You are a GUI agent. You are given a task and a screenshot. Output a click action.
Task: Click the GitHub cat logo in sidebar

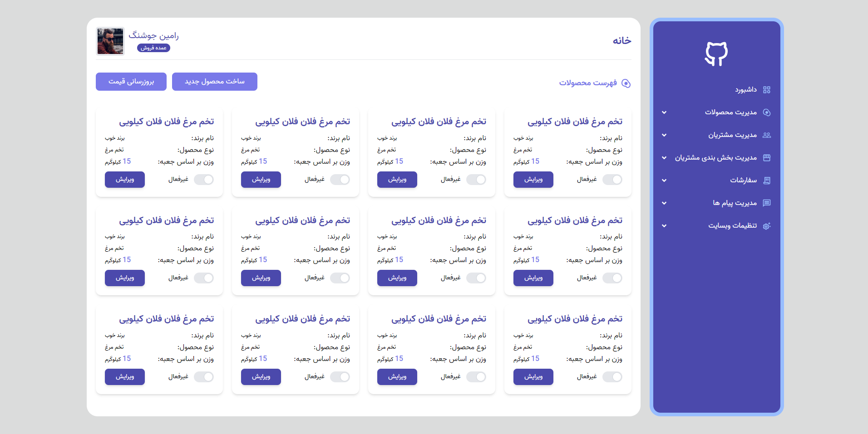tap(716, 54)
